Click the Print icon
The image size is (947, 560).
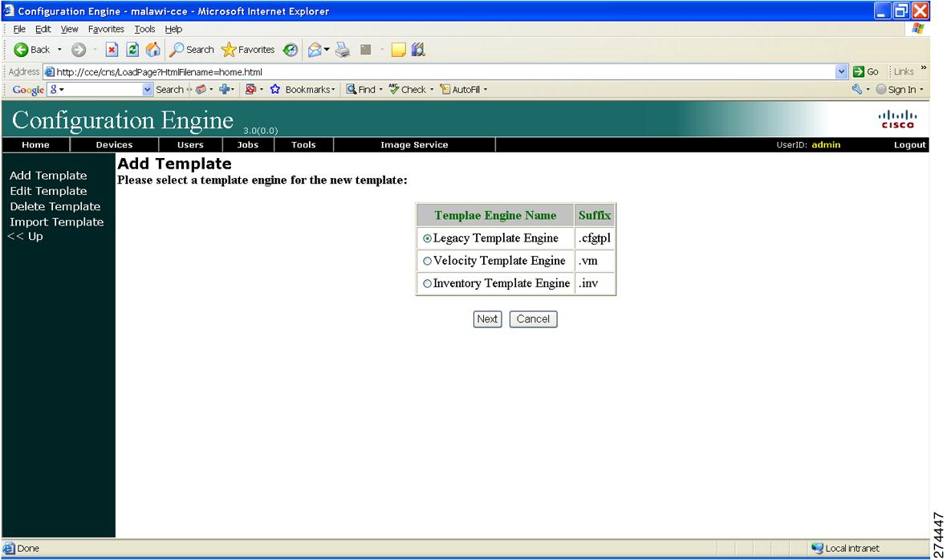tap(343, 50)
